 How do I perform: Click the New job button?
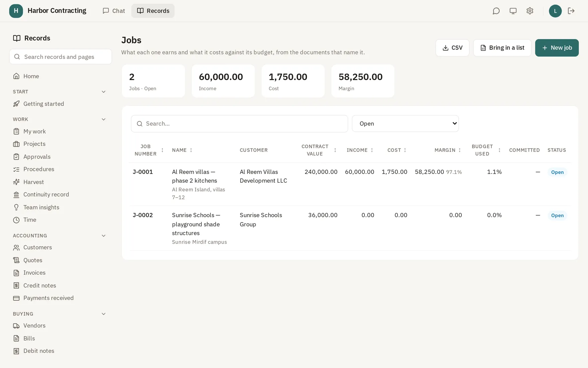tap(557, 48)
